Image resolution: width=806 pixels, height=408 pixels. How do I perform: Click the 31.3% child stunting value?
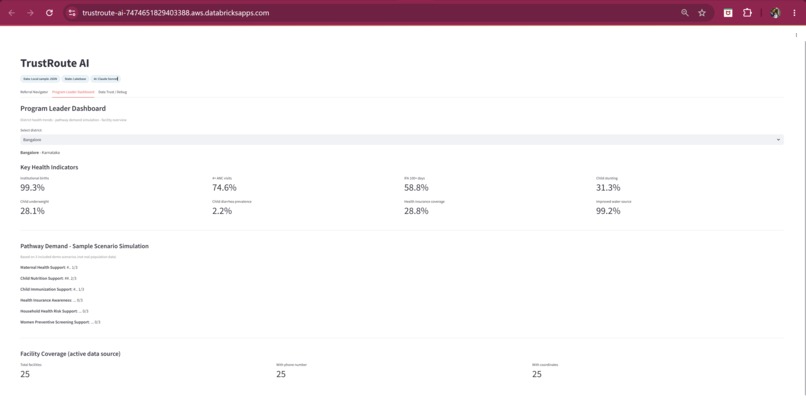point(608,188)
